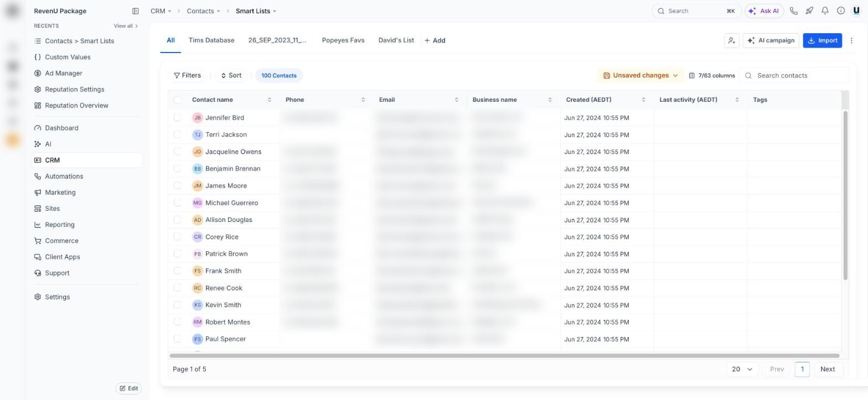This screenshot has width=868, height=400.
Task: Open the 7/63 columns manager
Action: point(711,76)
